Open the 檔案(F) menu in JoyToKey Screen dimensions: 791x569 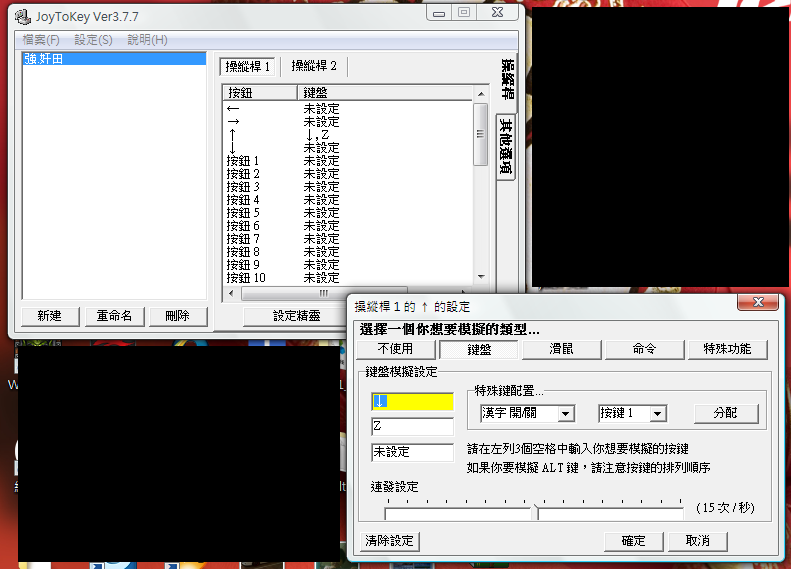41,40
